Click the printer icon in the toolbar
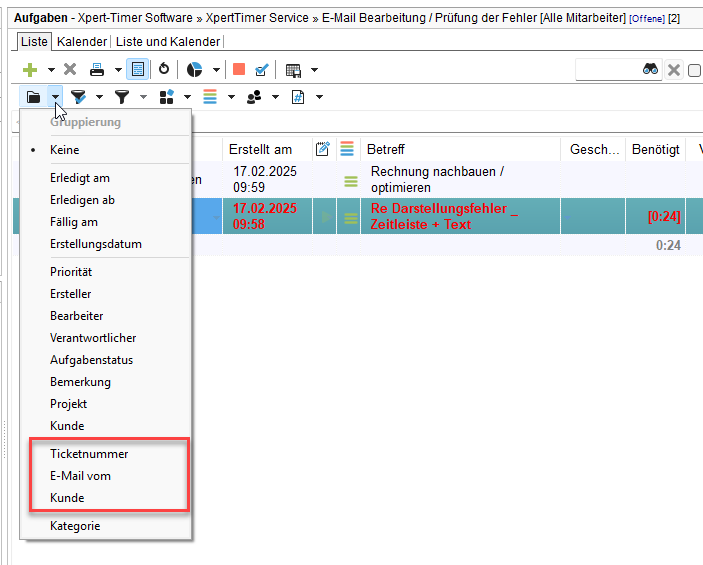 tap(98, 70)
